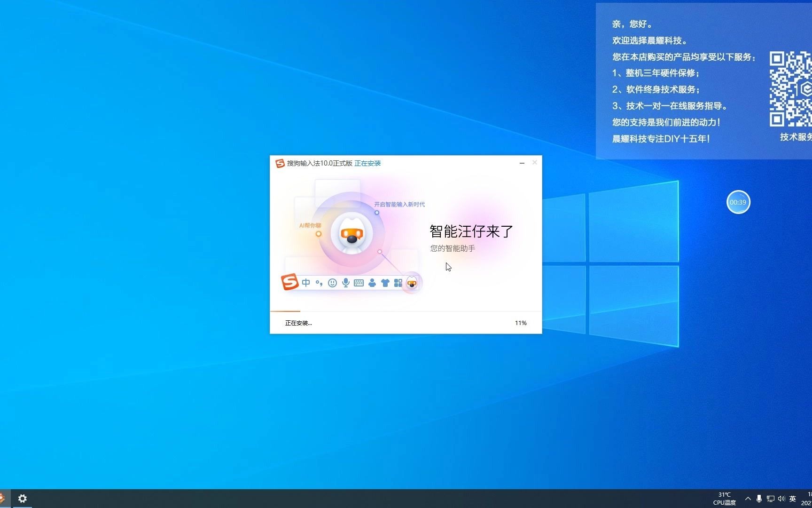Viewport: 812px width, 508px height.
Task: Switch the 英 input language indicator
Action: coord(793,499)
